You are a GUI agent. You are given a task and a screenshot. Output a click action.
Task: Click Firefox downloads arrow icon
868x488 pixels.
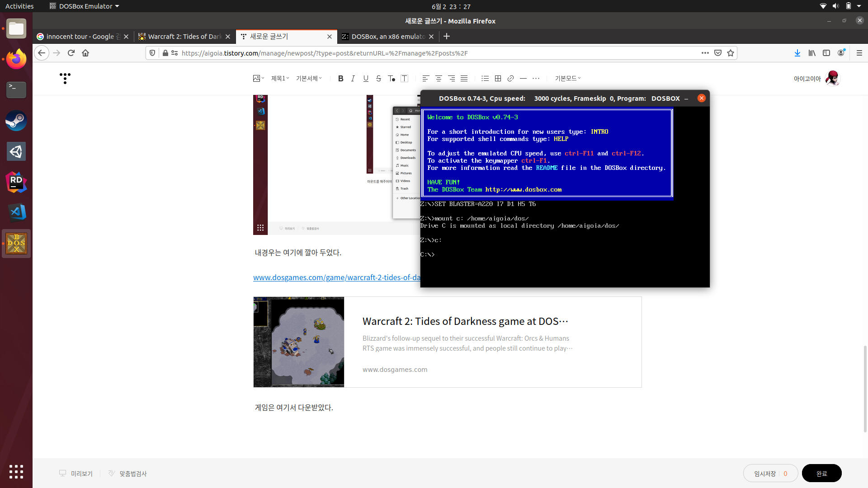pos(797,53)
